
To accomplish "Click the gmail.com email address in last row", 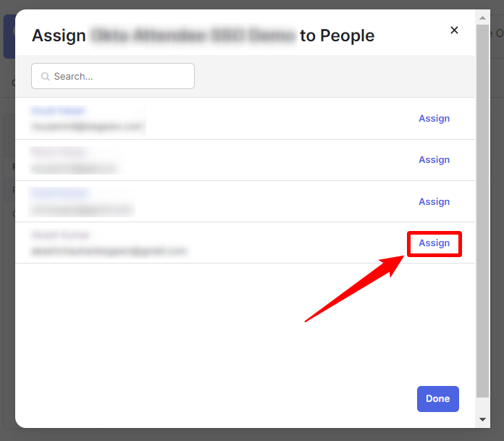I will 109,251.
